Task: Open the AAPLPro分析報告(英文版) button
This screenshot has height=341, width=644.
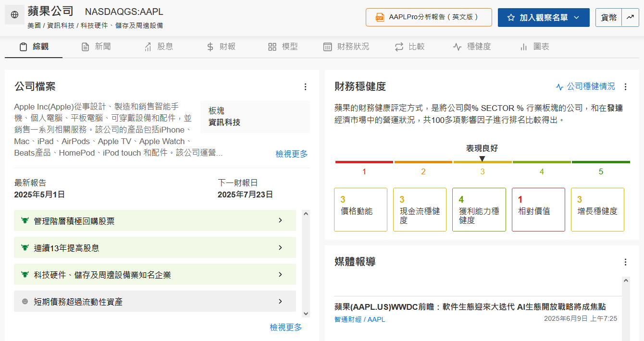Action: (429, 17)
